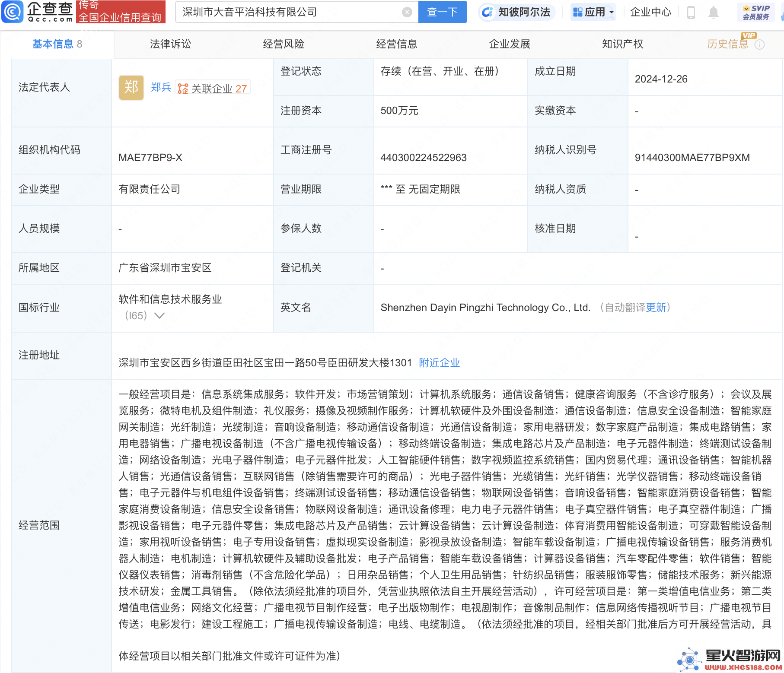This screenshot has width=784, height=673.
Task: Select 纳税人识别号 91440300MAE77BP9XM
Action: click(x=692, y=158)
